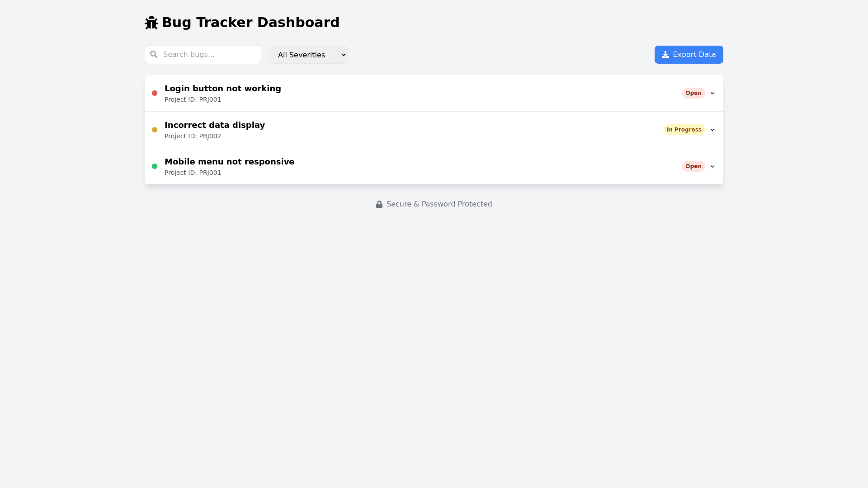Expand the Login button not working row

[712, 93]
